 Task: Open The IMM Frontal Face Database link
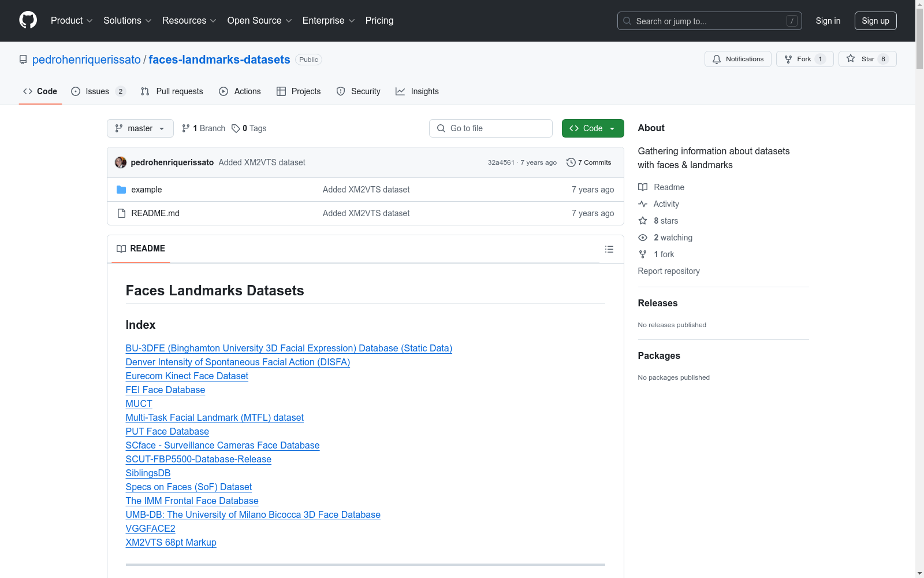point(192,501)
